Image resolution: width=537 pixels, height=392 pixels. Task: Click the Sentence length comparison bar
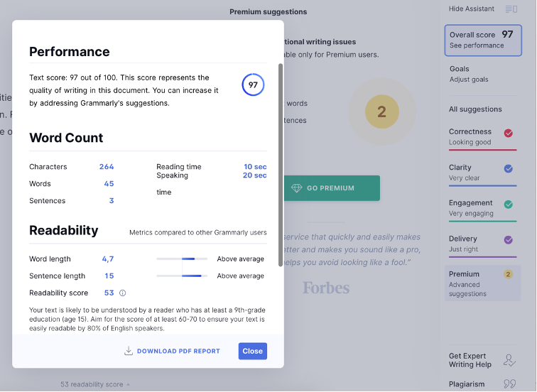tap(182, 276)
